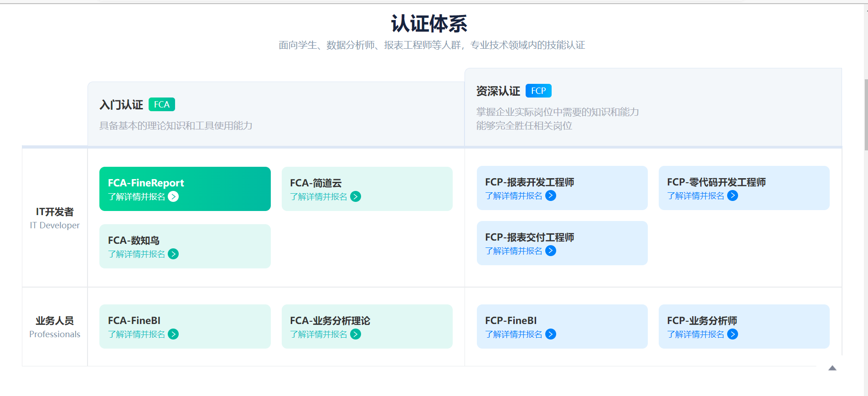Click the arrow icon on FCA-数知鸟 card
The height and width of the screenshot is (396, 868).
[x=173, y=254]
